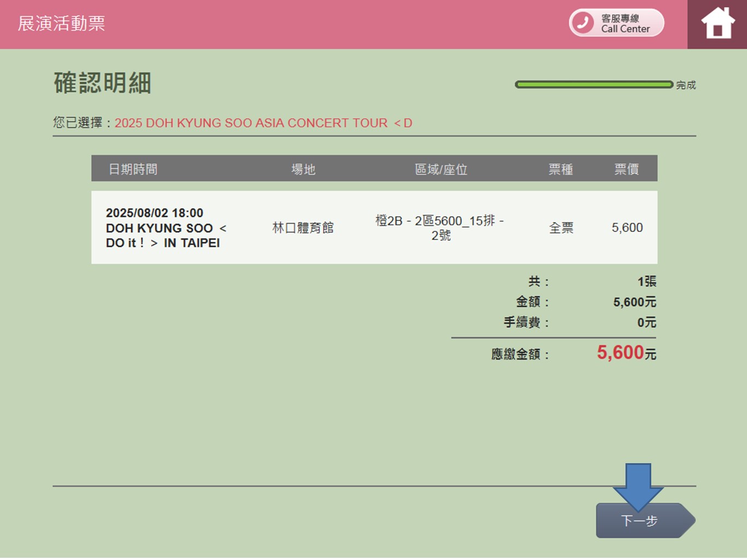This screenshot has width=747, height=560.
Task: Select the 區域/座位 column header
Action: pos(441,169)
